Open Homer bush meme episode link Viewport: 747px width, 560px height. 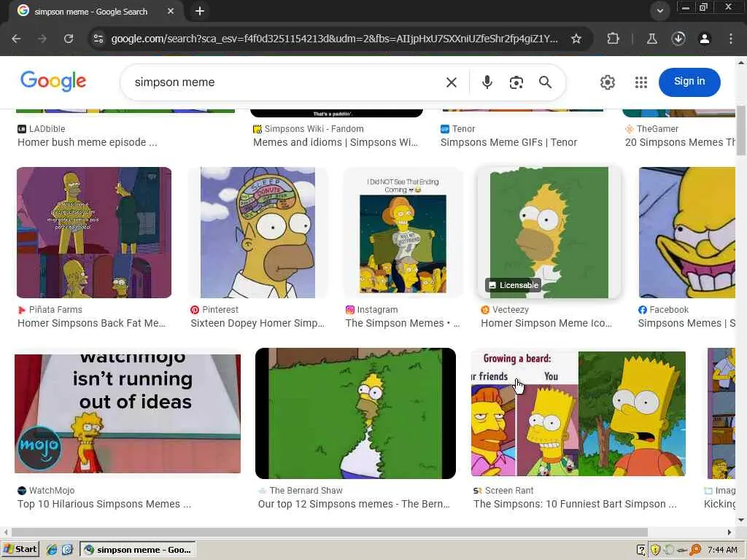point(88,142)
